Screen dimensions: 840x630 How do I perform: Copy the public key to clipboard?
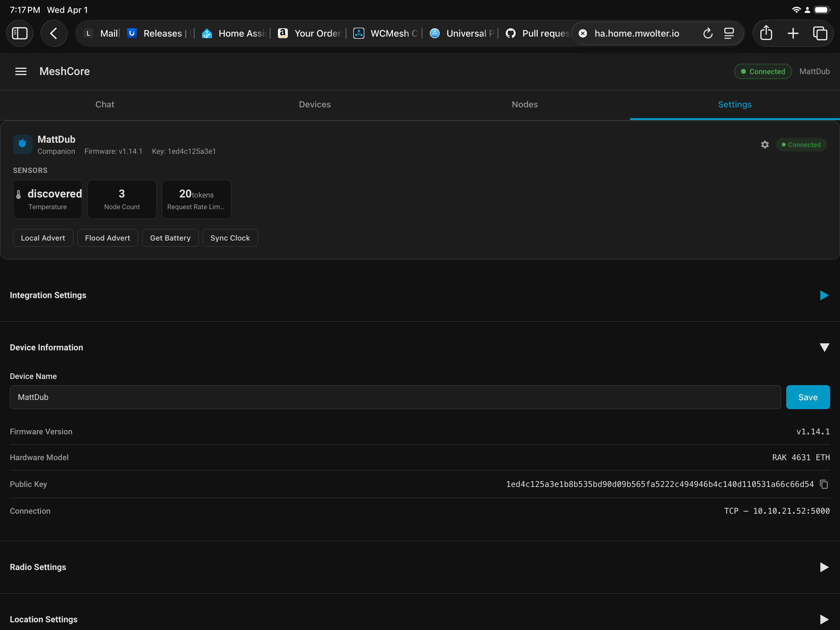coord(824,484)
